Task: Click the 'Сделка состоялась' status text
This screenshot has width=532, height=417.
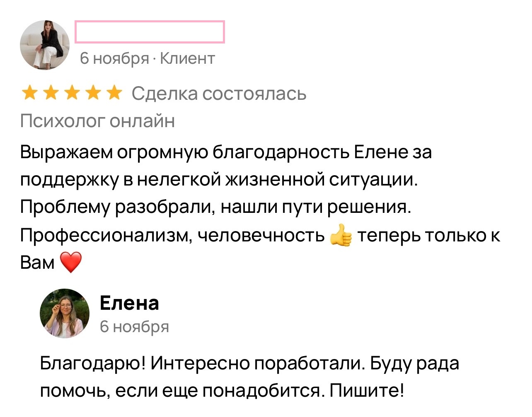Action: [219, 94]
